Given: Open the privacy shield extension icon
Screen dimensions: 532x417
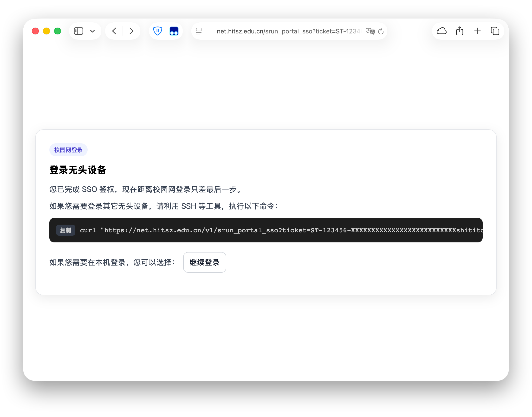Looking at the screenshot, I should pyautogui.click(x=158, y=31).
